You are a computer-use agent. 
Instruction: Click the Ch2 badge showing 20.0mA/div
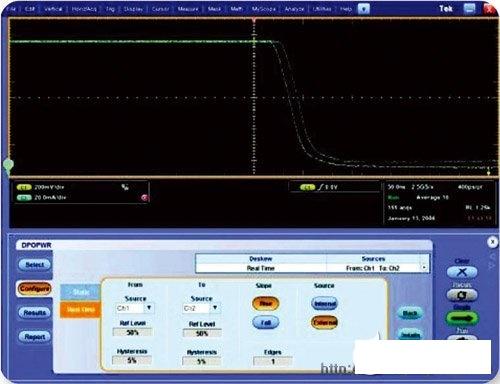24,198
